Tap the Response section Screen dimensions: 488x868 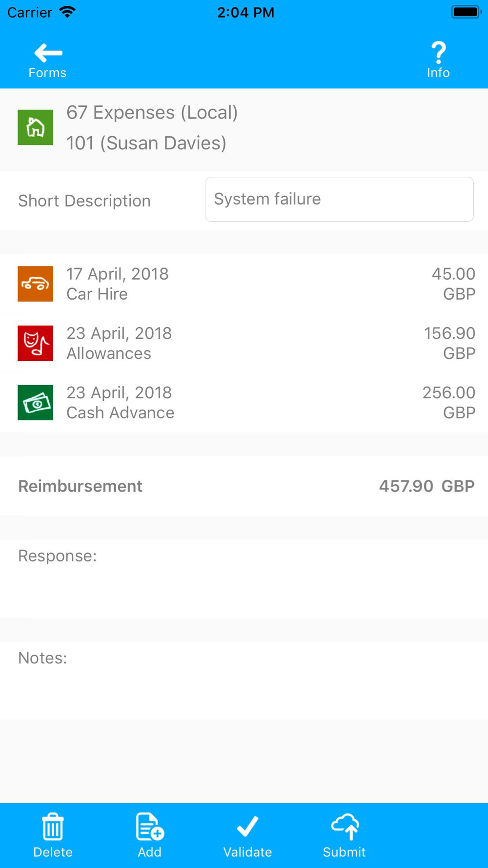[244, 579]
